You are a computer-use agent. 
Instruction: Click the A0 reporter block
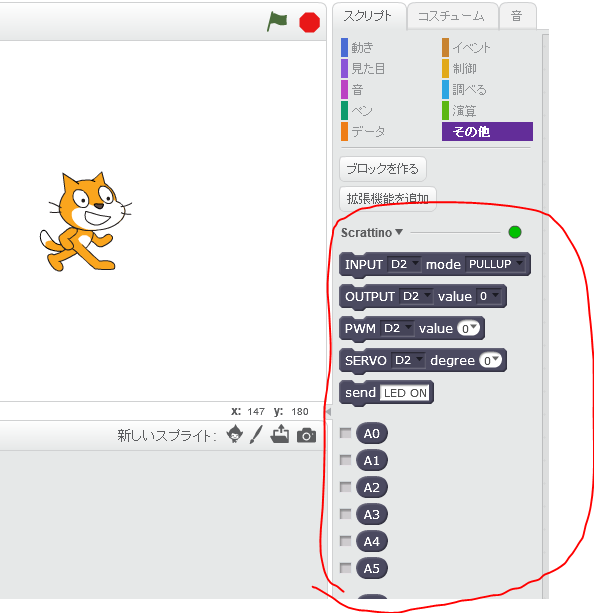coord(371,434)
